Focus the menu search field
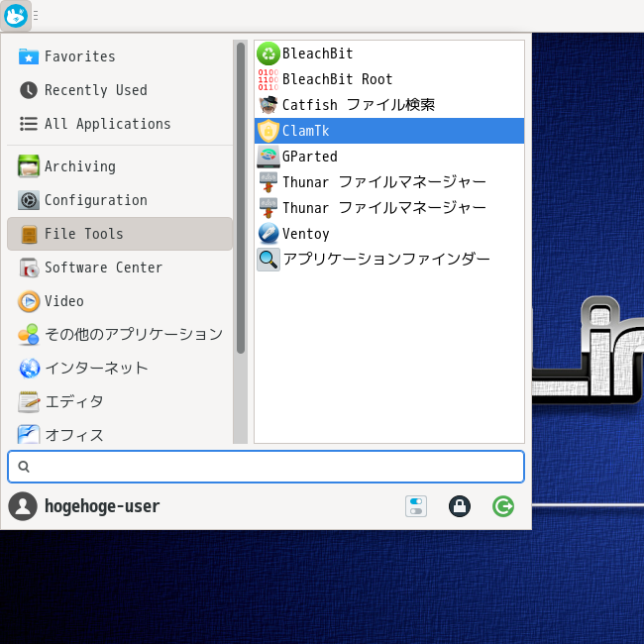 coord(266,467)
